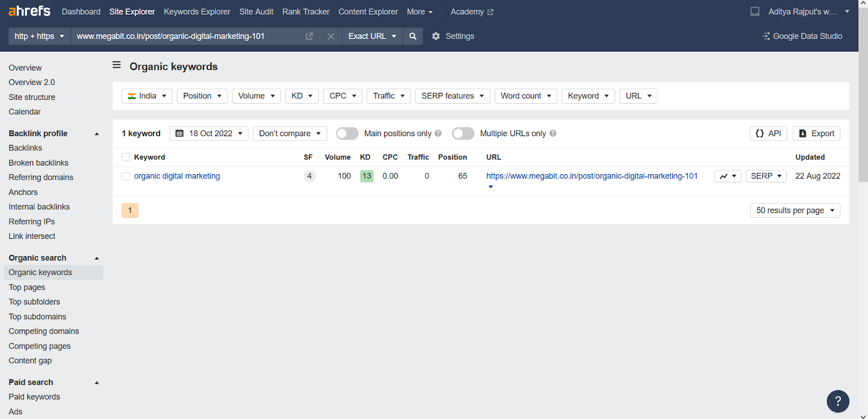Open the Keyword filter dropdown
Image resolution: width=868 pixels, height=419 pixels.
(589, 96)
